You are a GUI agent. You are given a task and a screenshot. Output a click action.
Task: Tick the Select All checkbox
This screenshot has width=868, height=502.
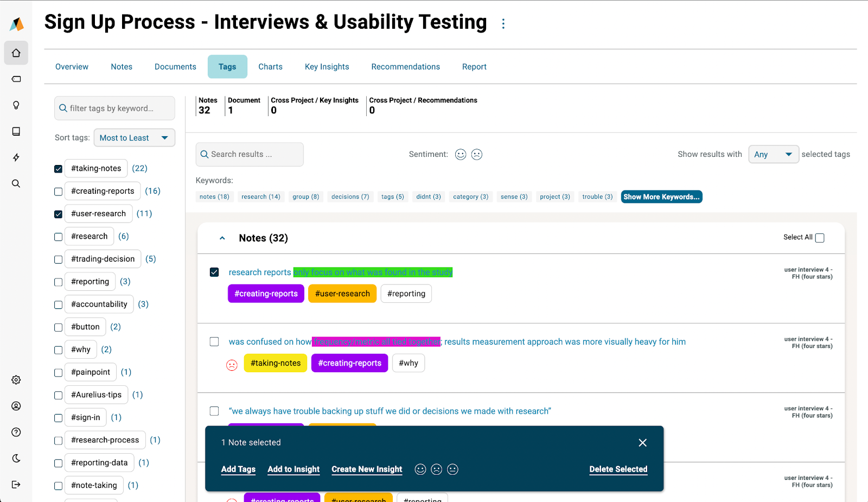[820, 238]
